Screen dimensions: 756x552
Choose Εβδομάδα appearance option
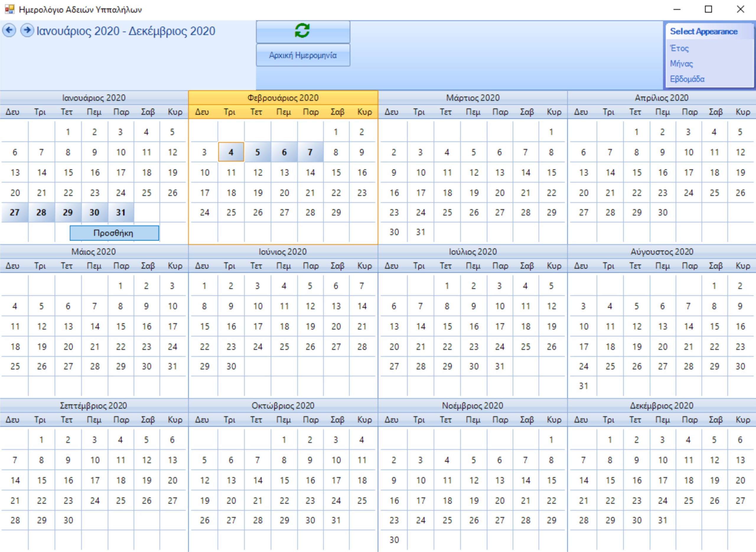click(x=687, y=79)
